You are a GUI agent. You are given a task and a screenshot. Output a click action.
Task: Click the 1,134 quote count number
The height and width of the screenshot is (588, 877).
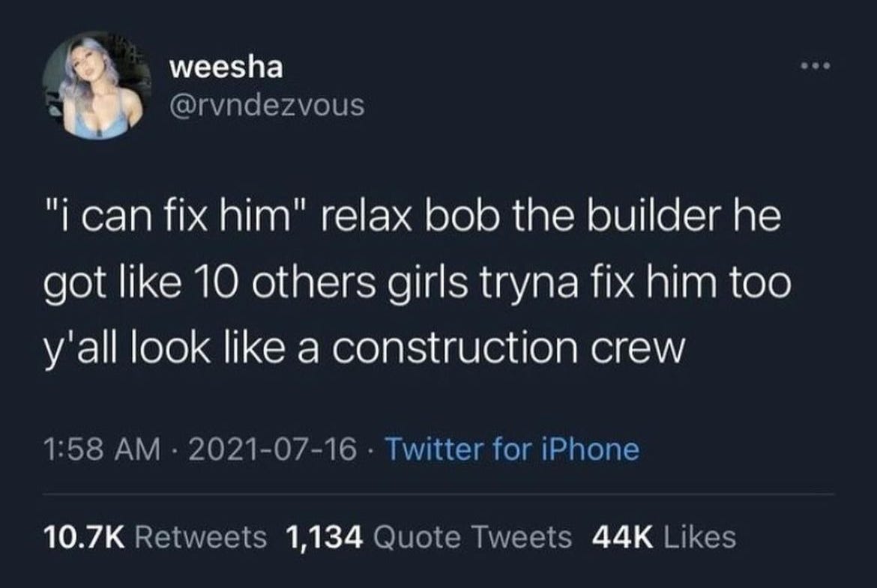point(324,537)
